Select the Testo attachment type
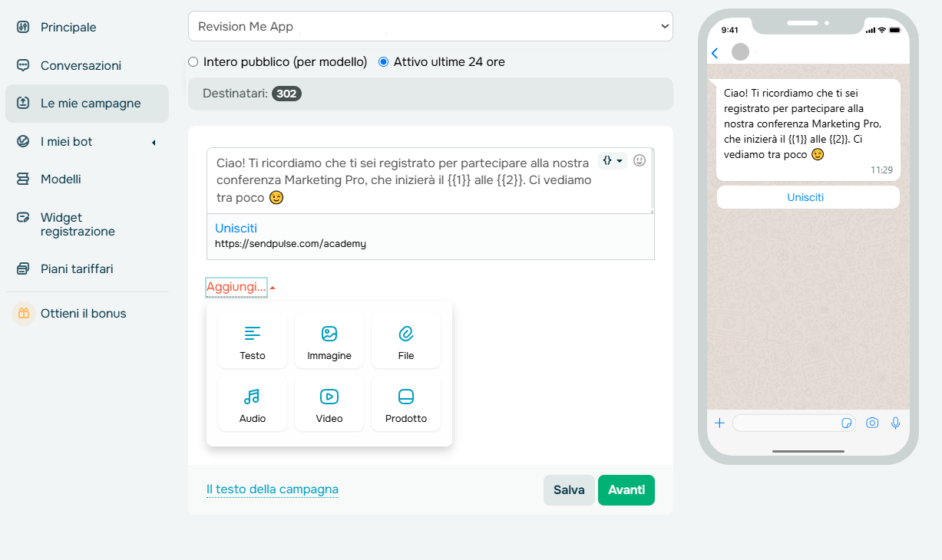Viewport: 942px width, 560px height. tap(252, 341)
